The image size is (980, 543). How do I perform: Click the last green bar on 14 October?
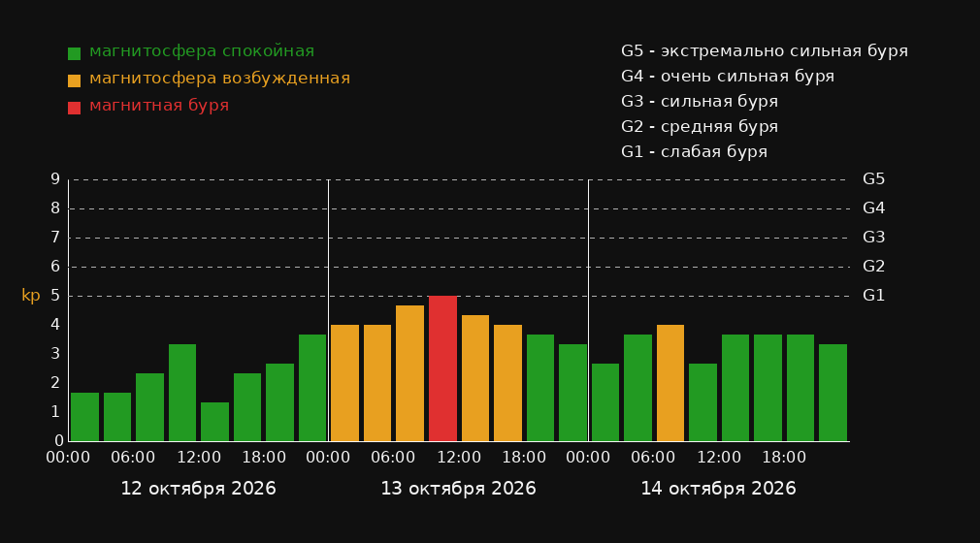click(x=833, y=393)
